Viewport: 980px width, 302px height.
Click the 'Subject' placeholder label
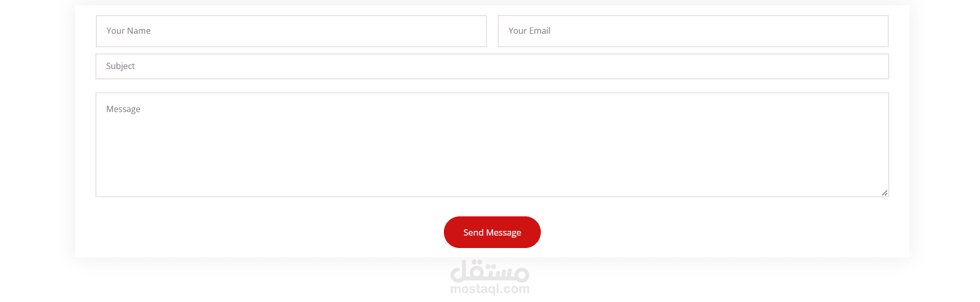pyautogui.click(x=120, y=66)
